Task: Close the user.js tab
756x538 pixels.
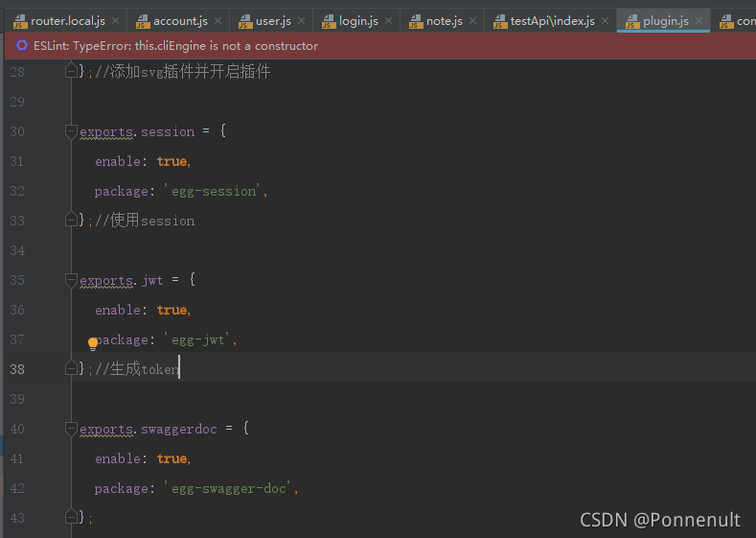Action: click(301, 21)
